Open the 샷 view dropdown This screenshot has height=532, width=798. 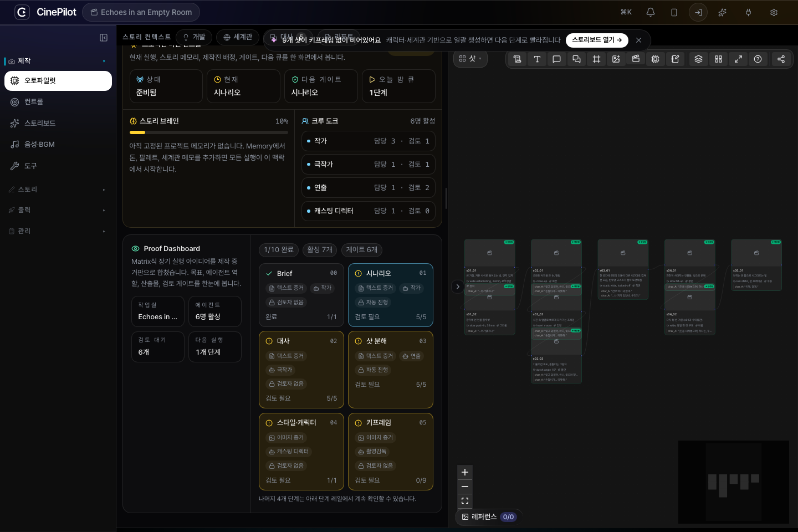[x=470, y=59]
